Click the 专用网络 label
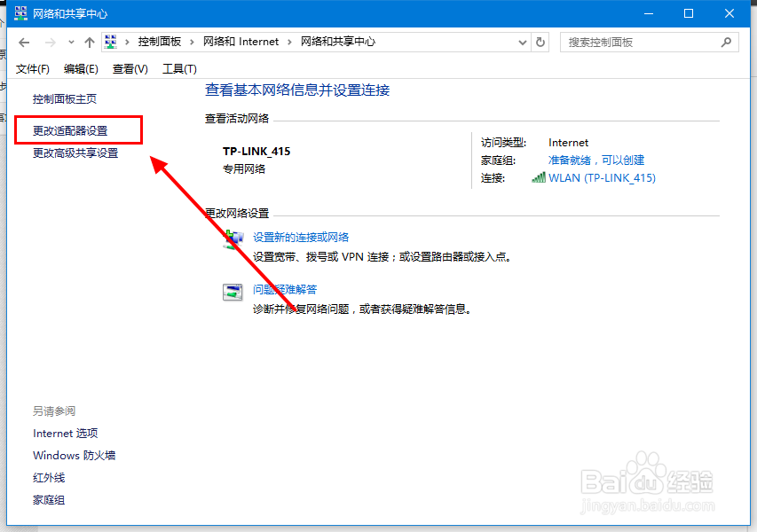Image resolution: width=757 pixels, height=532 pixels. click(244, 168)
